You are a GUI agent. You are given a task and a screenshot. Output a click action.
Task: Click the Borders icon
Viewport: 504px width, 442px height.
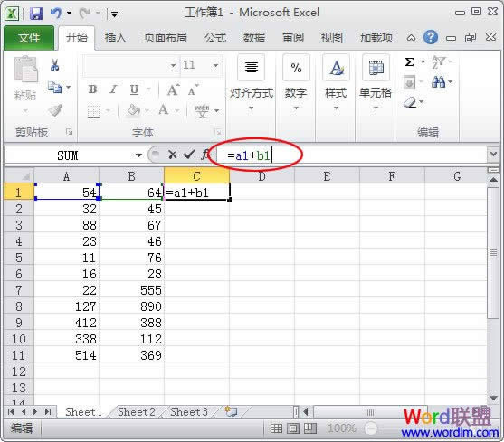click(93, 111)
